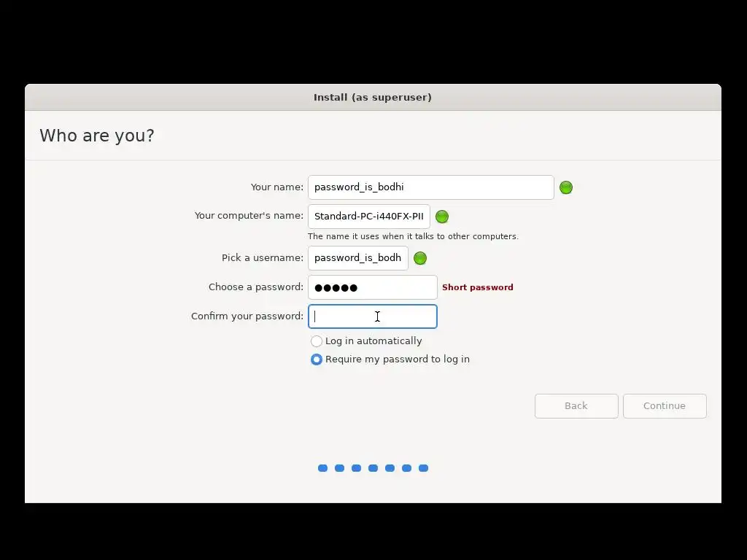Click the 'Pick a username:' label

point(263,257)
